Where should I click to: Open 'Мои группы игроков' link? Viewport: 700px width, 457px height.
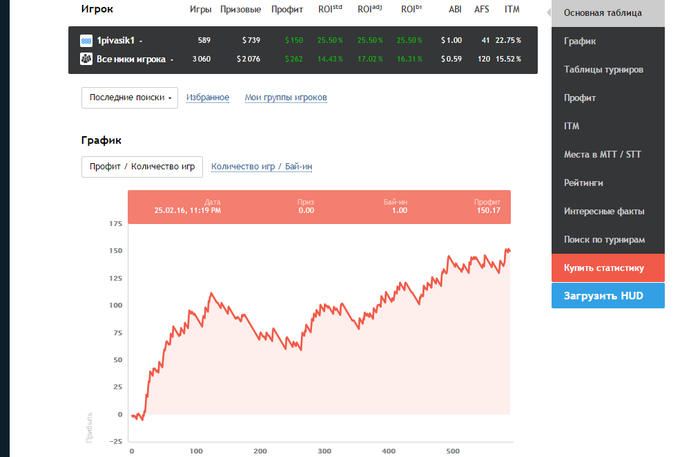[286, 97]
